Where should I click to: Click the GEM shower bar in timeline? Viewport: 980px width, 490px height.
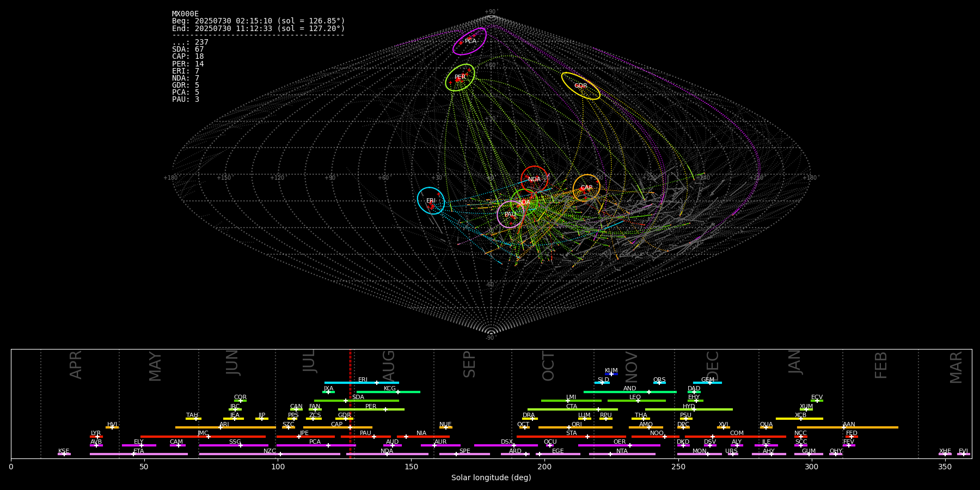[x=707, y=383]
